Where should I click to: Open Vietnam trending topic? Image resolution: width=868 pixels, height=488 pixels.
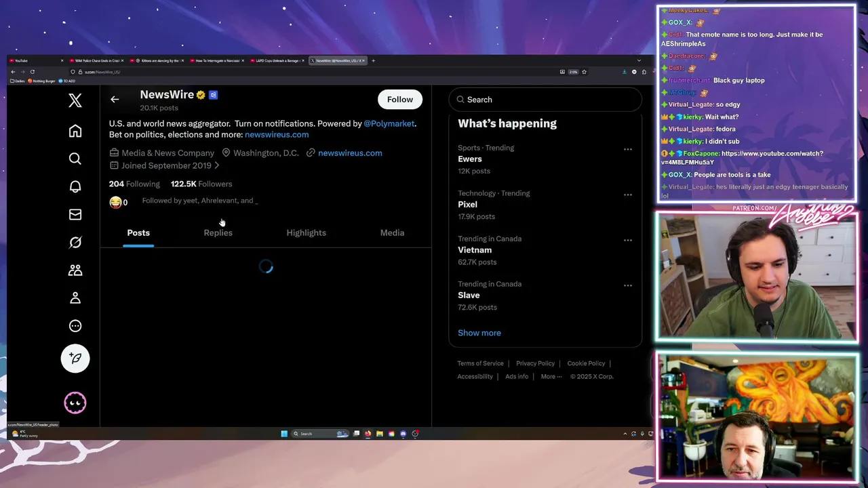tap(475, 250)
